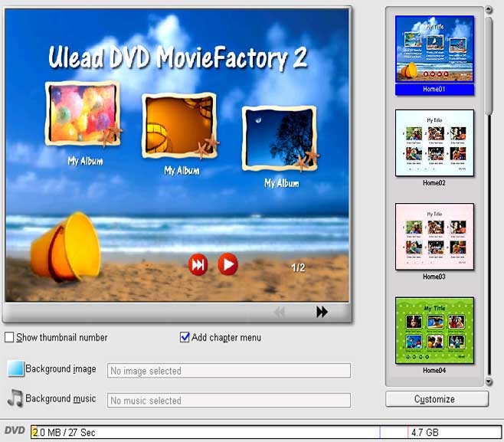The image size is (504, 442).
Task: Click My Album label under night tree thumbnail
Action: [x=282, y=183]
